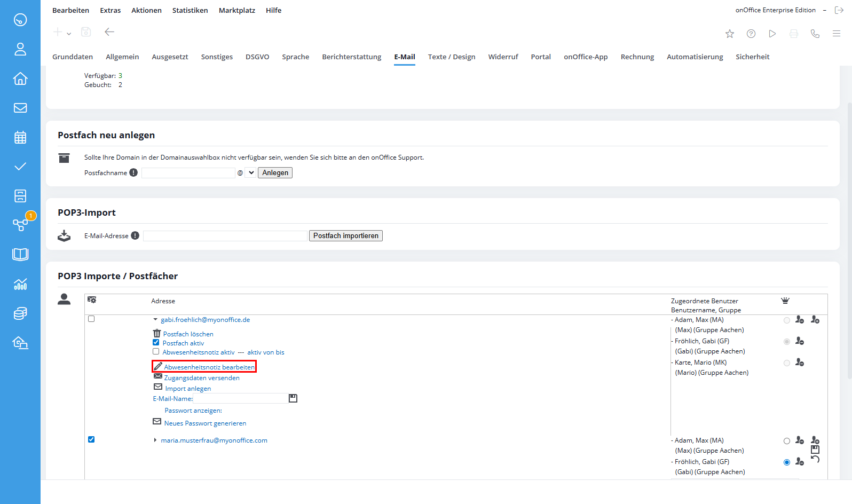The height and width of the screenshot is (504, 852).
Task: Open the statistics chart sidebar icon
Action: tap(20, 284)
